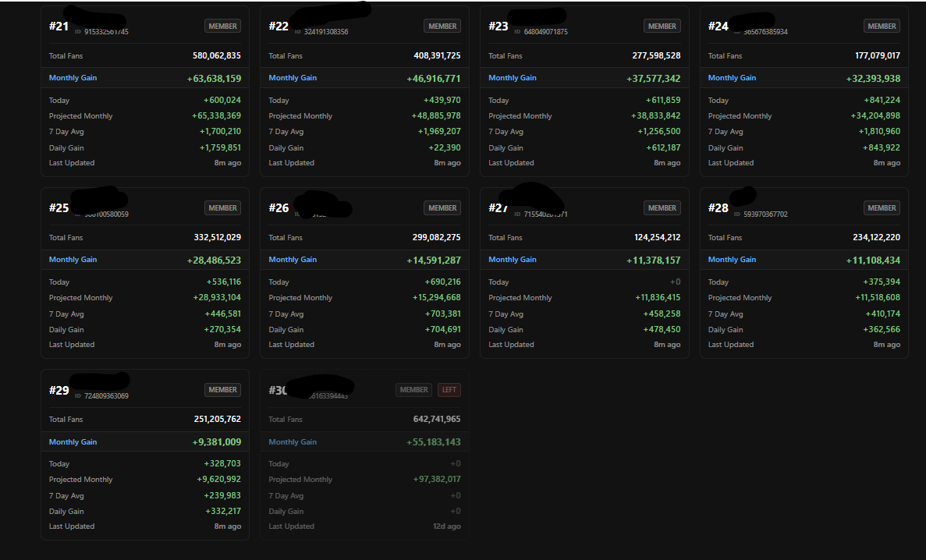Viewport: 926px width, 560px height.
Task: Click projected monthly value +48,885,978
Action: 436,115
